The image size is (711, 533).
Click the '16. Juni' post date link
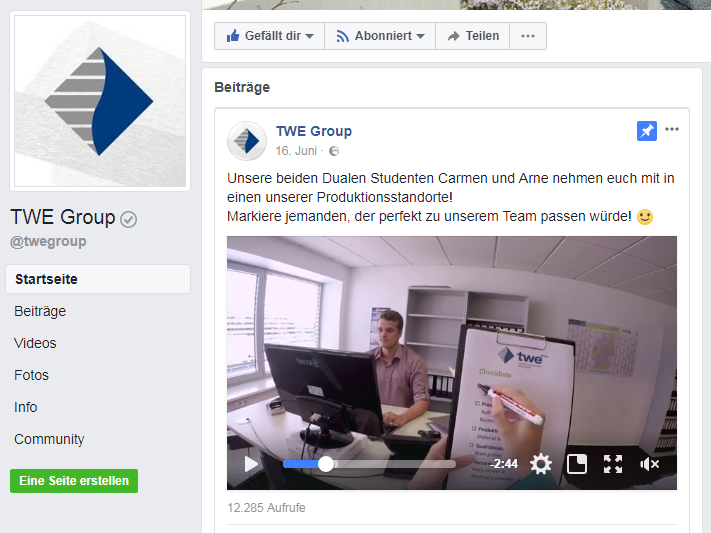296,151
